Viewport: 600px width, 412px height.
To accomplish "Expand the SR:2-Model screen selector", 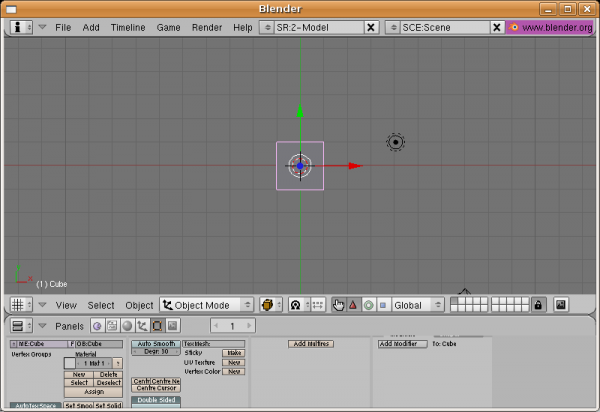I will pyautogui.click(x=267, y=27).
